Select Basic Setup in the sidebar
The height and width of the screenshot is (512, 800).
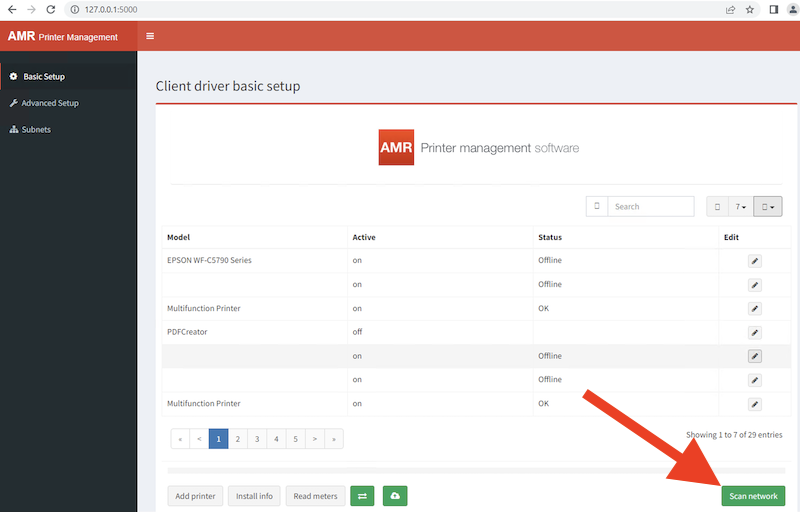pyautogui.click(x=44, y=76)
